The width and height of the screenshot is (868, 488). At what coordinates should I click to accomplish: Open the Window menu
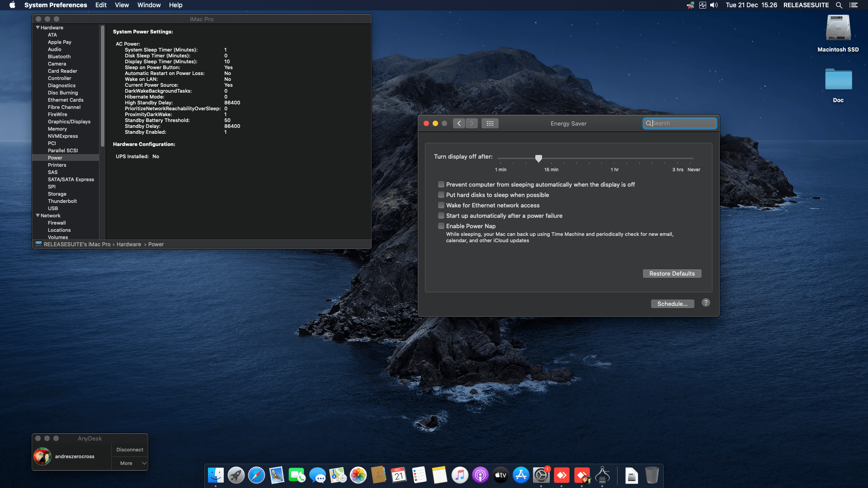coord(149,5)
